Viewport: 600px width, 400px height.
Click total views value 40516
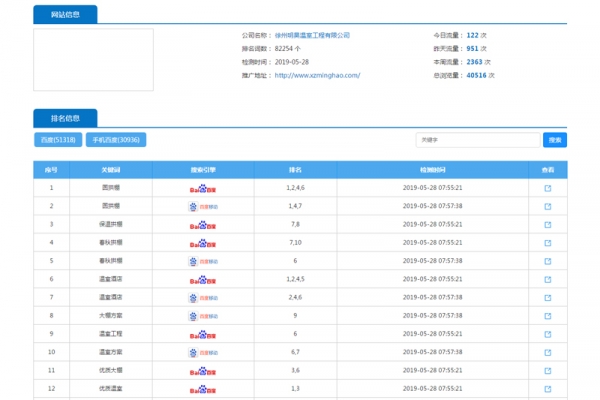476,75
